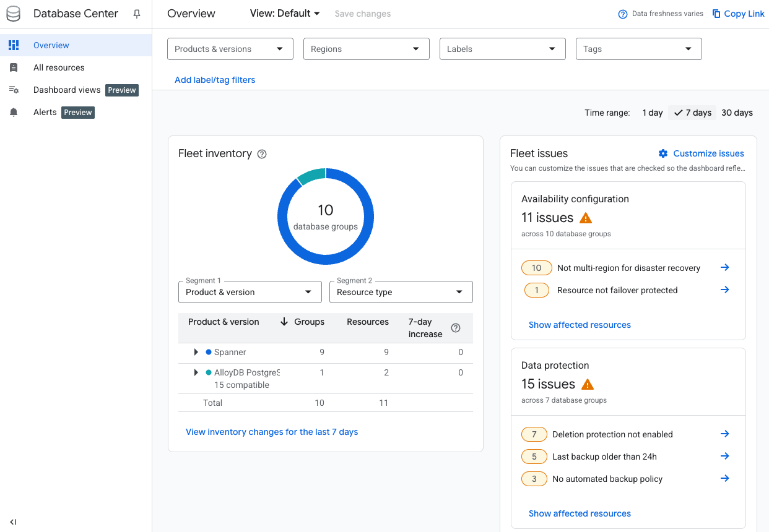The image size is (769, 532).
Task: Open the Data freshness varies info icon
Action: tap(623, 14)
